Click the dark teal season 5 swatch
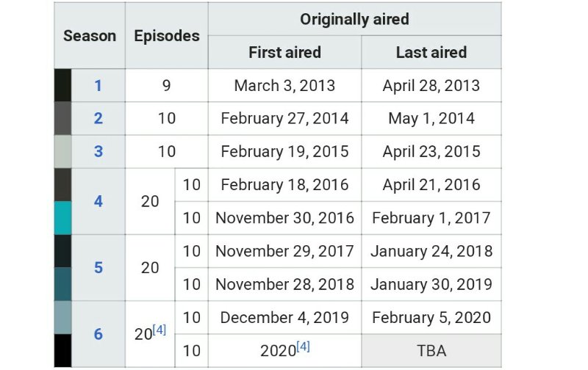588x370 pixels. point(62,284)
